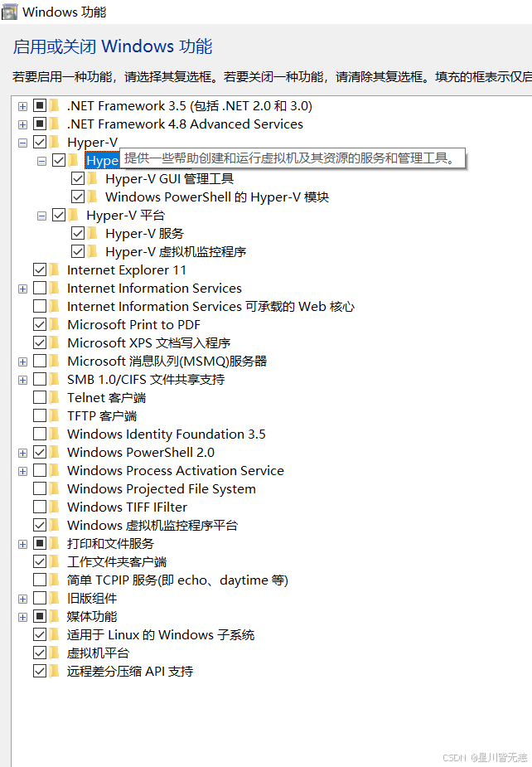Click the Windows 功能 title bar icon

pyautogui.click(x=9, y=12)
